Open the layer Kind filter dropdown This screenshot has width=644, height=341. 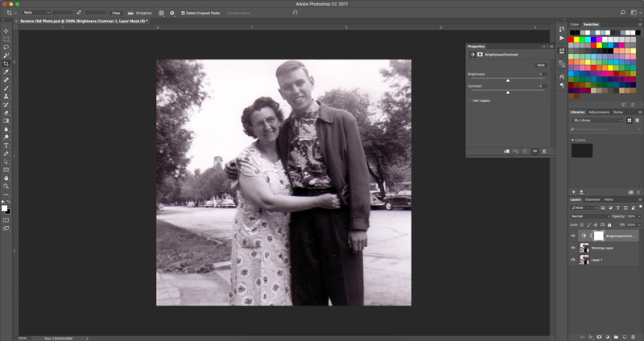[x=584, y=208]
